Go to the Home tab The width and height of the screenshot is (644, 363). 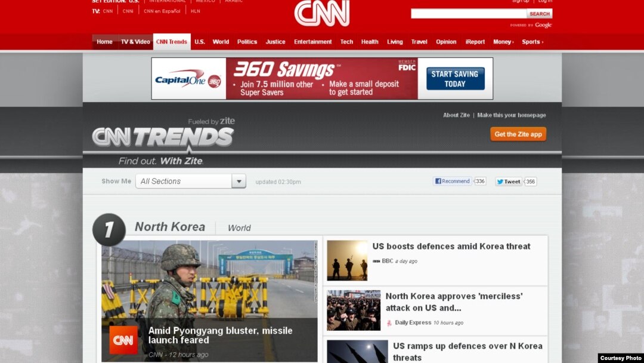(x=104, y=42)
